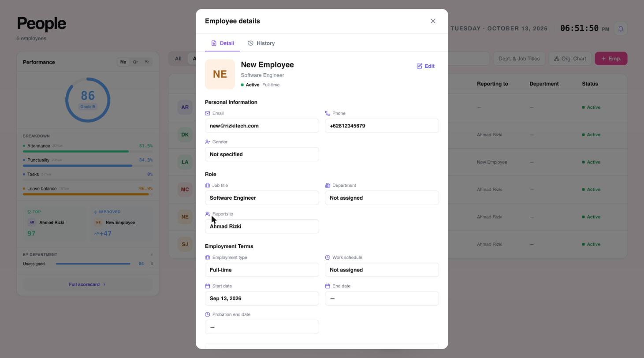Click the clock icon beside Probation end date

tap(208, 314)
